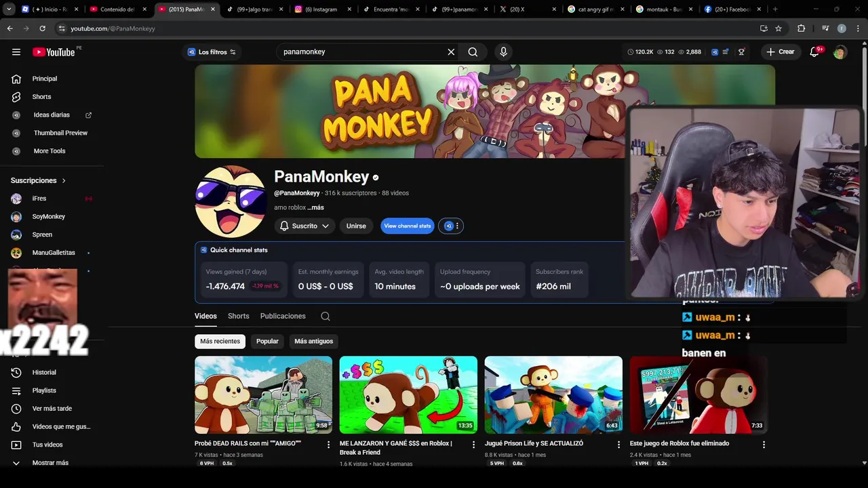
Task: Click in the search field containing panamonkey
Action: 359,52
